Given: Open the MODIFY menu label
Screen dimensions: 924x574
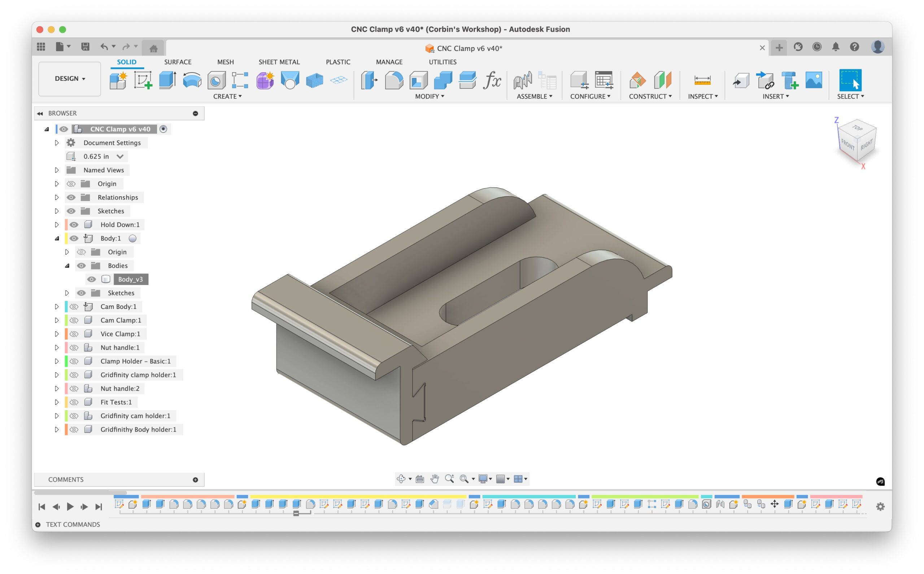Looking at the screenshot, I should pos(429,96).
